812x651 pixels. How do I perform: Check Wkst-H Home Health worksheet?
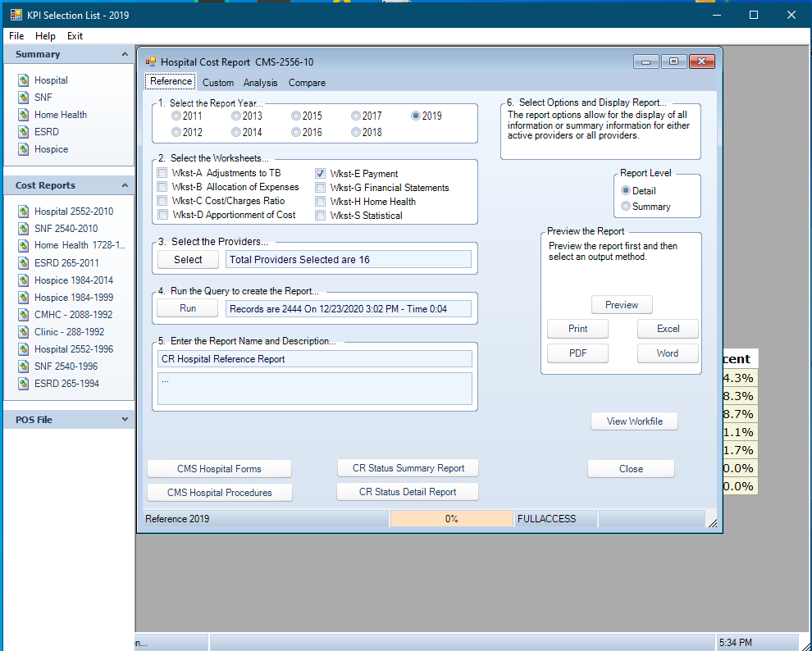321,202
